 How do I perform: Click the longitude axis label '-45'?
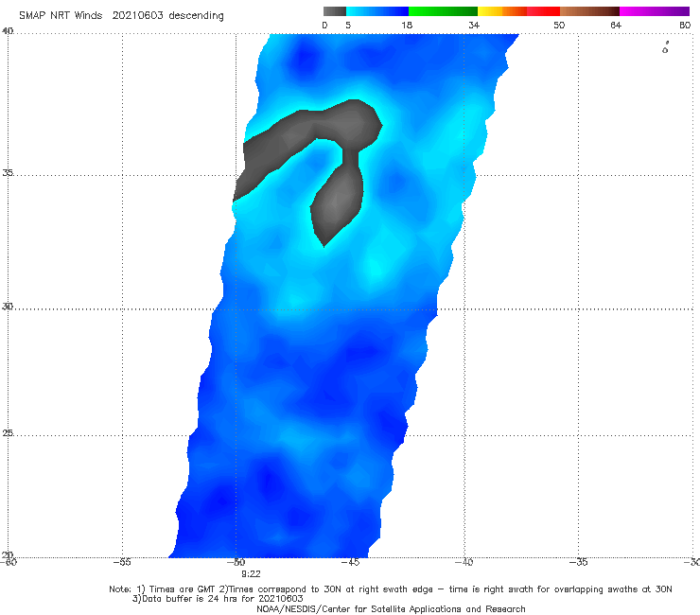(x=350, y=562)
